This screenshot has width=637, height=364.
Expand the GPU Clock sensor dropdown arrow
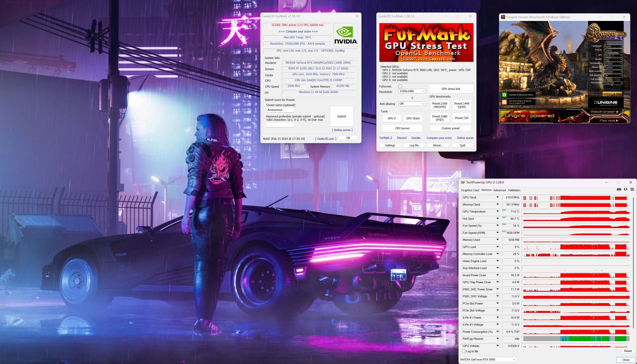pos(498,197)
